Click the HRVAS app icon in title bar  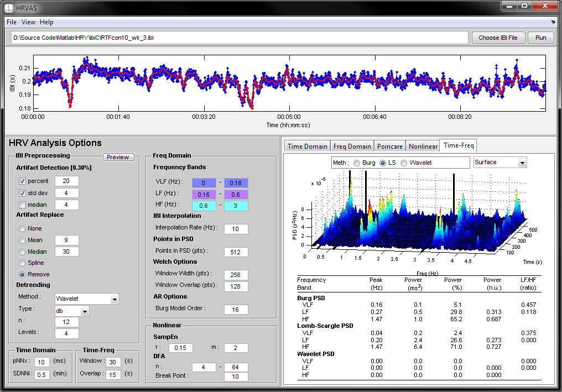pyautogui.click(x=9, y=7)
